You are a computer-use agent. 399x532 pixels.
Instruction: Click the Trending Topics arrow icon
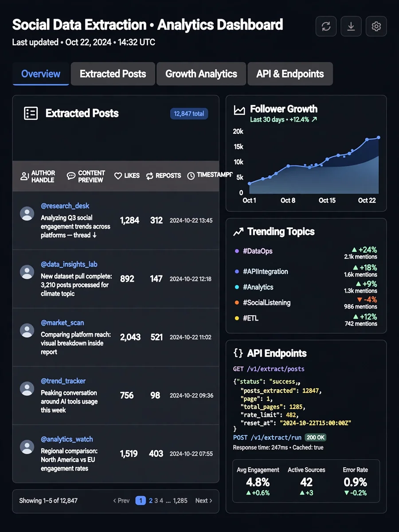239,232
